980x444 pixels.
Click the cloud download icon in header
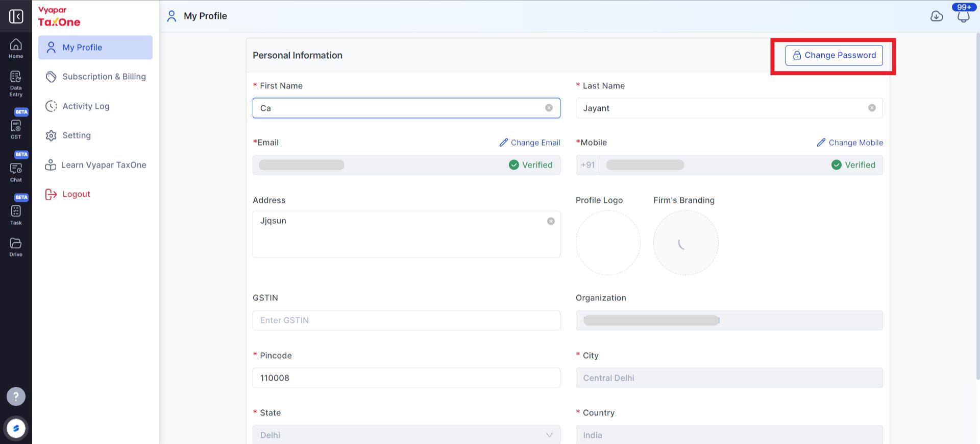pyautogui.click(x=937, y=16)
